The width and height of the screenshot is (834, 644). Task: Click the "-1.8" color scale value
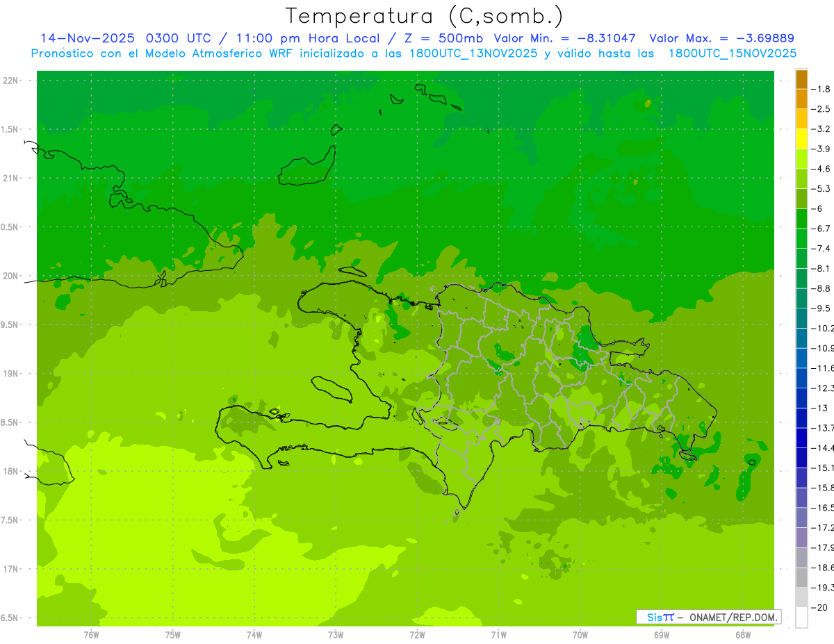click(821, 89)
